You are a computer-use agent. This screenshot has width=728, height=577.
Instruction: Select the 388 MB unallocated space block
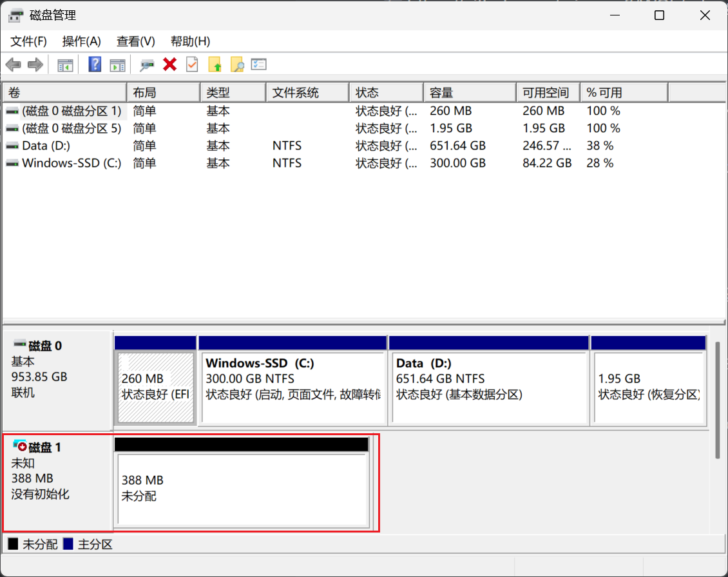243,489
